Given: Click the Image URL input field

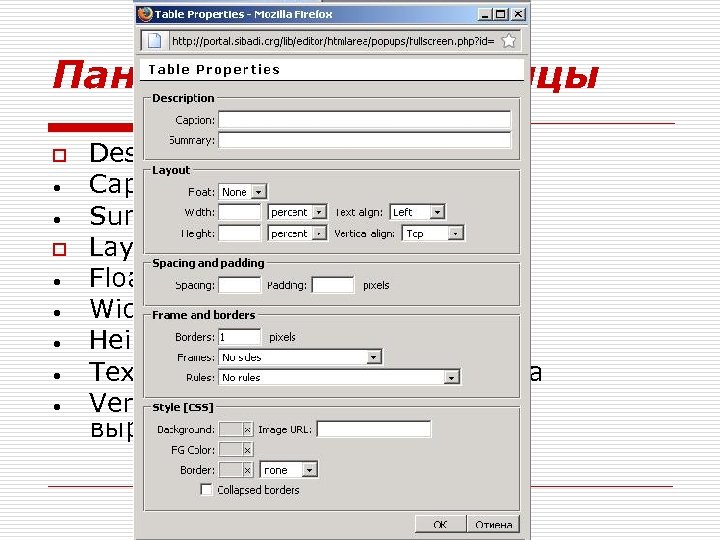Looking at the screenshot, I should coord(374,429).
